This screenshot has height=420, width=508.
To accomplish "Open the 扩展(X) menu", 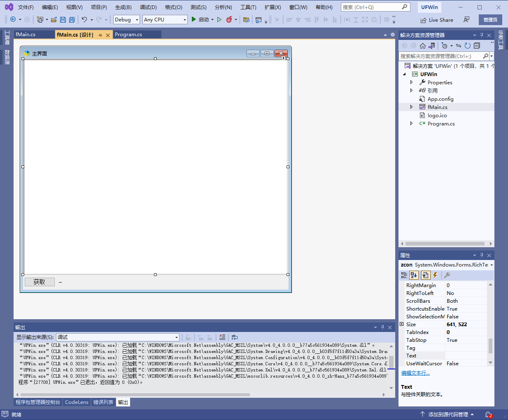I will tap(273, 7).
